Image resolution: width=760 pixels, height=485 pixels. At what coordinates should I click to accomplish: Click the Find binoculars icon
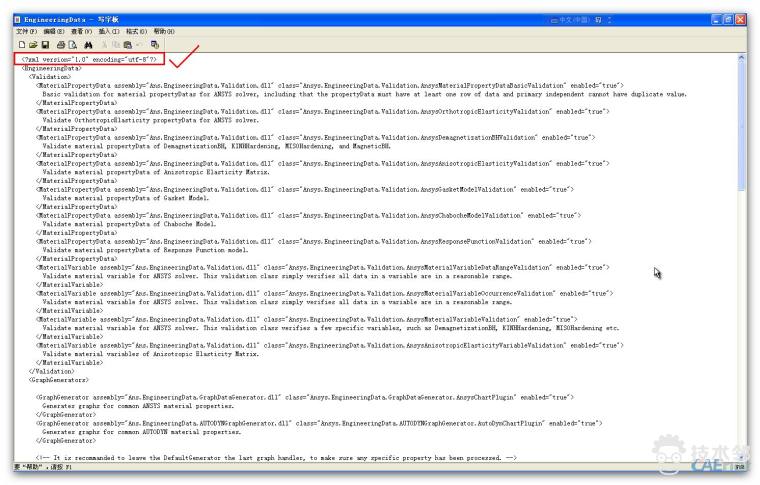point(89,45)
